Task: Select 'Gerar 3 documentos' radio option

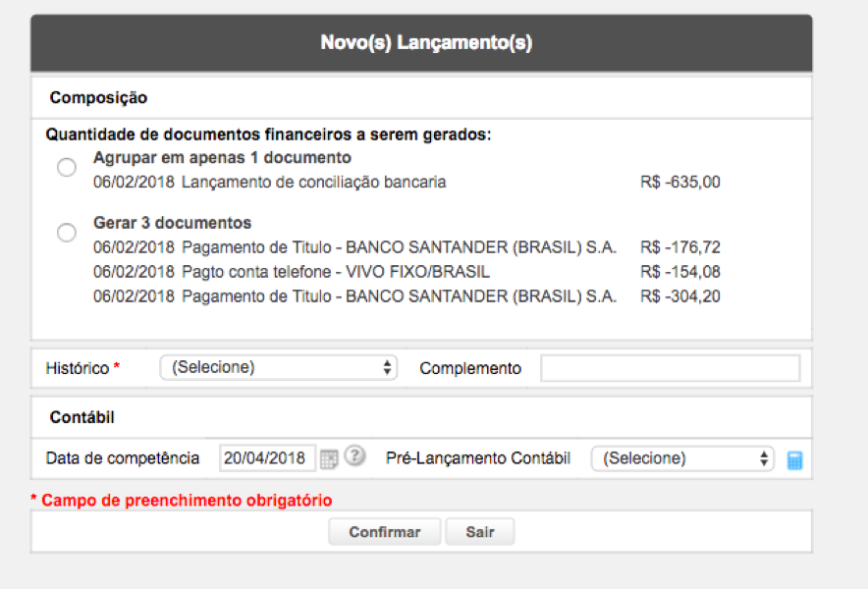Action: (x=67, y=233)
